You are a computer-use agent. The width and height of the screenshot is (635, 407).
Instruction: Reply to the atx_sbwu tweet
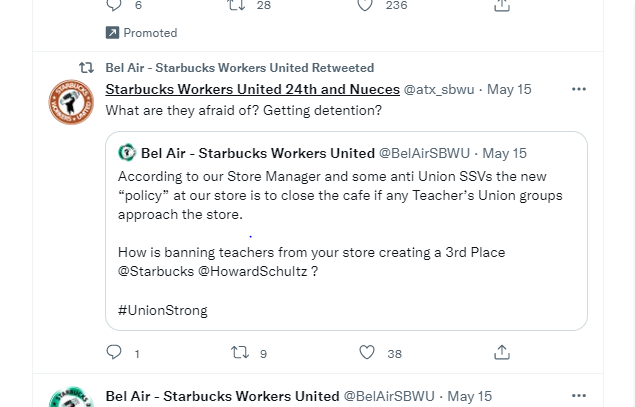tap(114, 352)
